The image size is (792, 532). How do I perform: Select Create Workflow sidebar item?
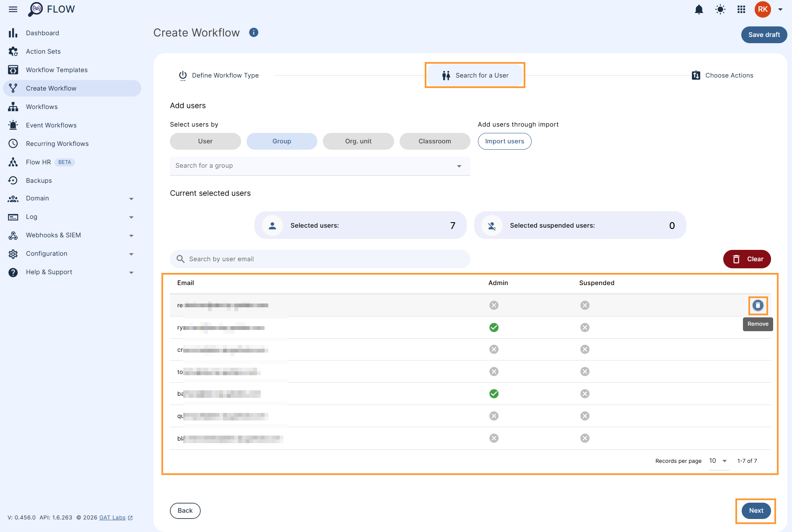[x=72, y=88]
